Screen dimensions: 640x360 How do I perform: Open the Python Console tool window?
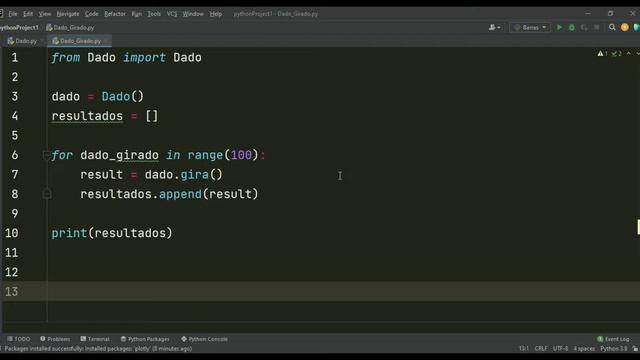(x=204, y=339)
